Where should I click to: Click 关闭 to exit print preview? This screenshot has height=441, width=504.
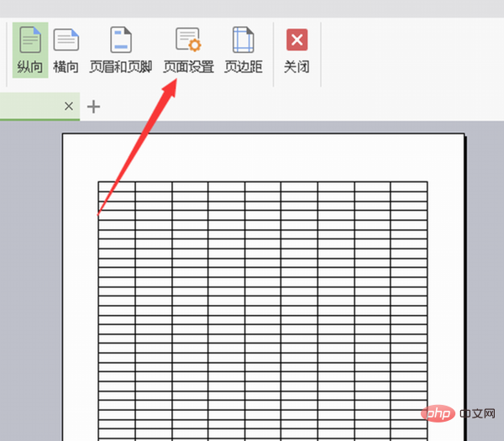pyautogui.click(x=297, y=50)
